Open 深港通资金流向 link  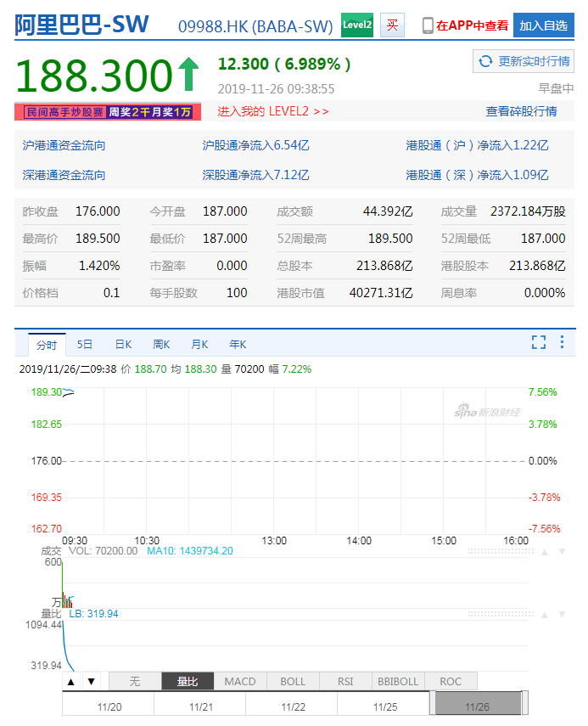pos(64,176)
